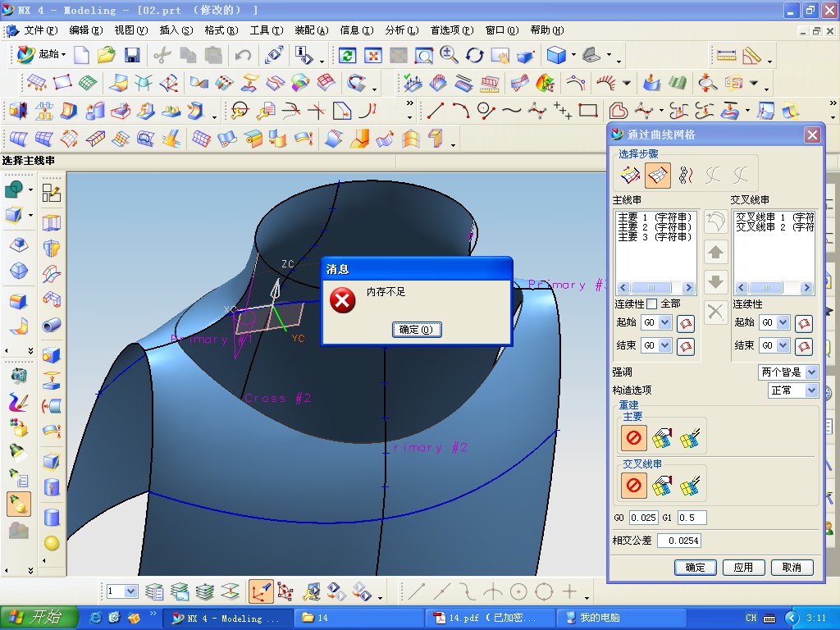The height and width of the screenshot is (630, 840).
Task: Click the Measure distance ruler icon
Action: pos(726,55)
